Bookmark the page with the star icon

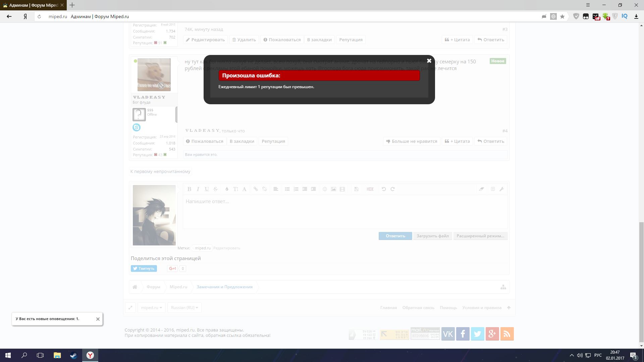pos(562,16)
